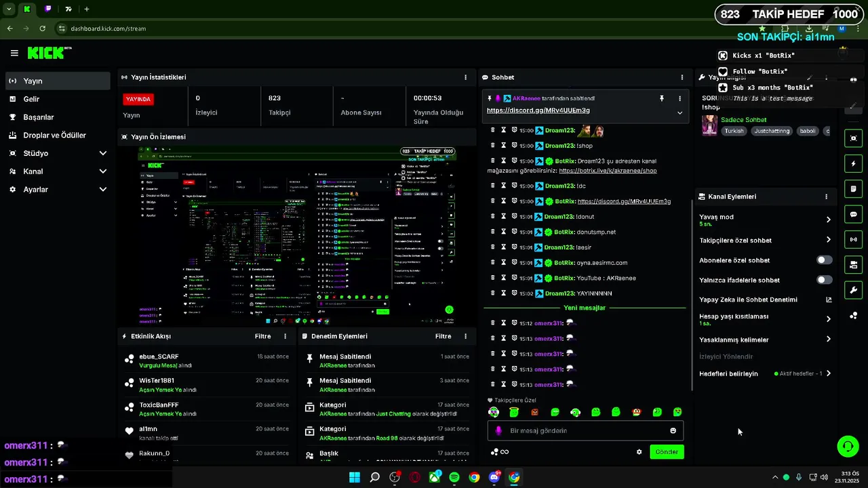Open BotRix's discord.gg link in chat

624,201
